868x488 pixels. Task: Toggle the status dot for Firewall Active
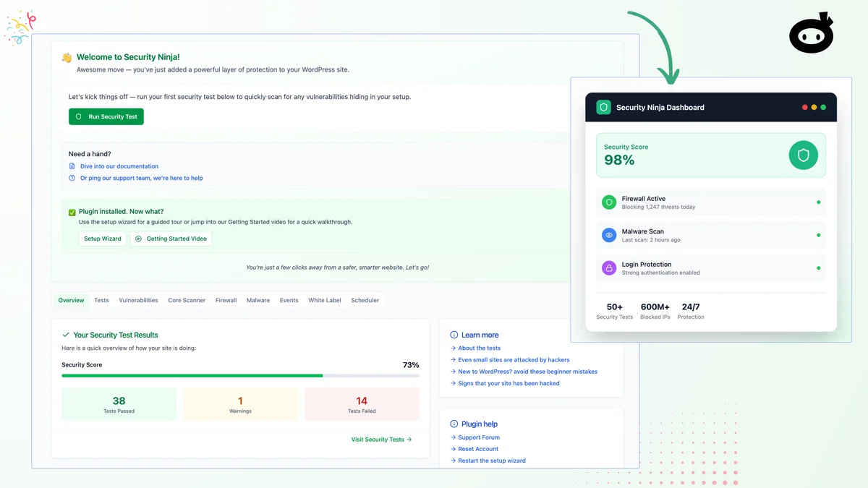tap(817, 202)
